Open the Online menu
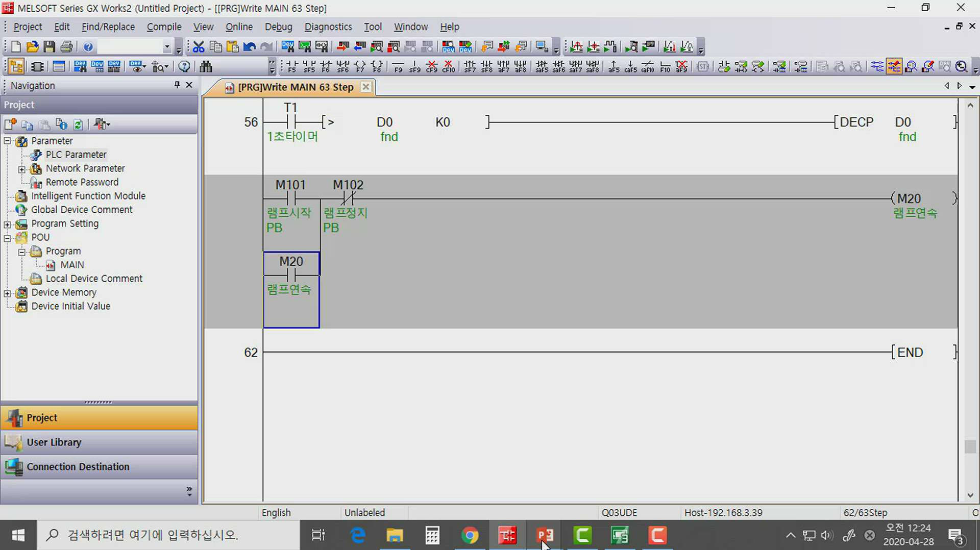 239,27
